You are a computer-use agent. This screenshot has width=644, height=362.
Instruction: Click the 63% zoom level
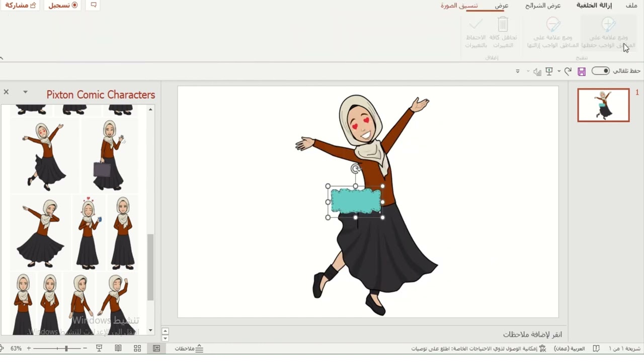click(x=16, y=348)
